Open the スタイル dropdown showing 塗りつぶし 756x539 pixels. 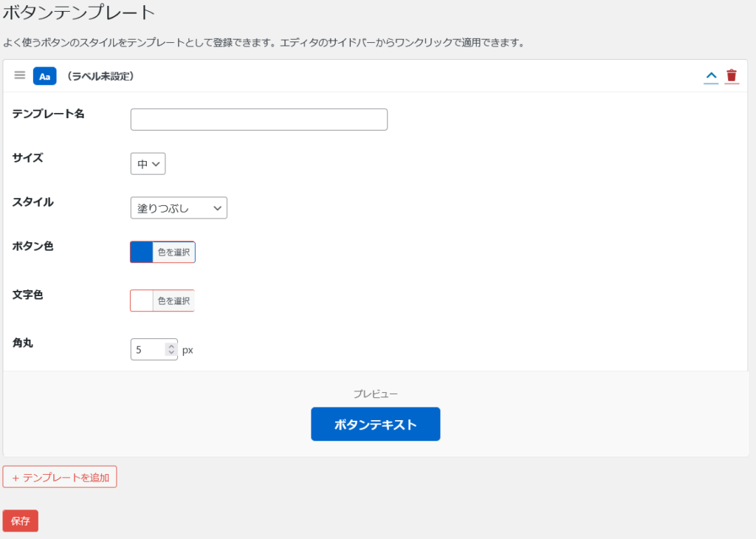[179, 208]
